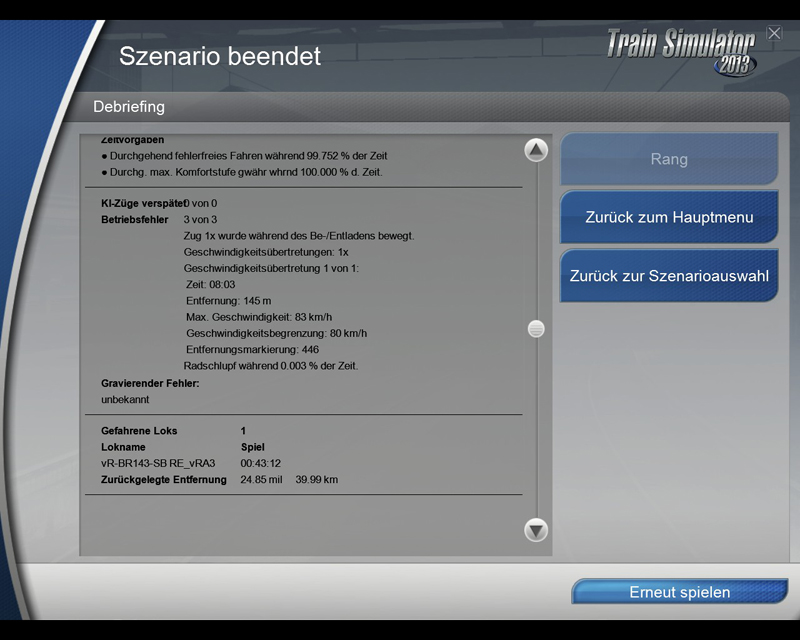This screenshot has height=640, width=800.
Task: Click the Gravierender Fehler label
Action: point(150,383)
